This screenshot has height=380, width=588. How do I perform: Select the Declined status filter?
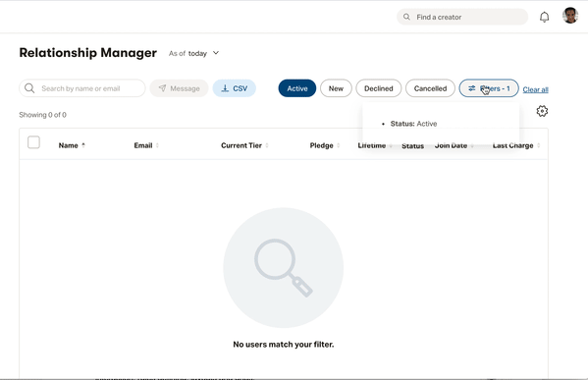tap(378, 88)
